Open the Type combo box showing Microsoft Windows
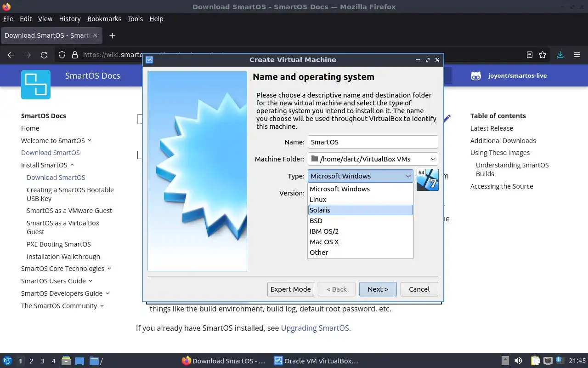 tap(361, 176)
